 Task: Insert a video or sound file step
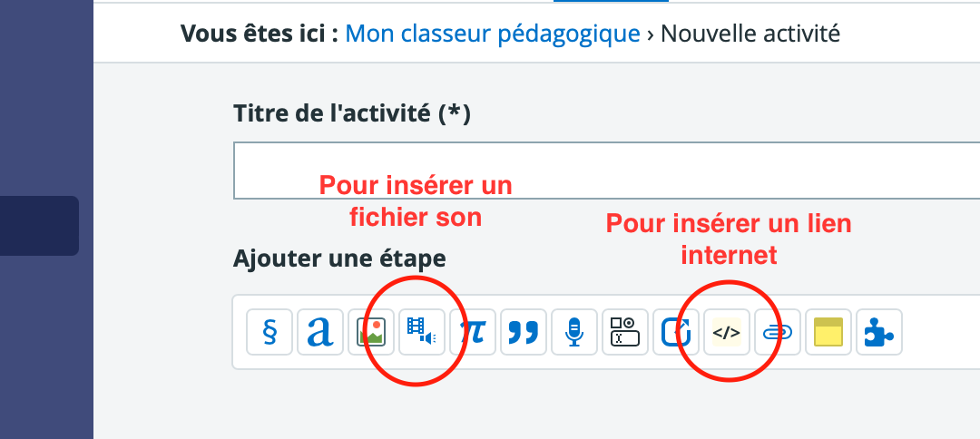pyautogui.click(x=422, y=332)
